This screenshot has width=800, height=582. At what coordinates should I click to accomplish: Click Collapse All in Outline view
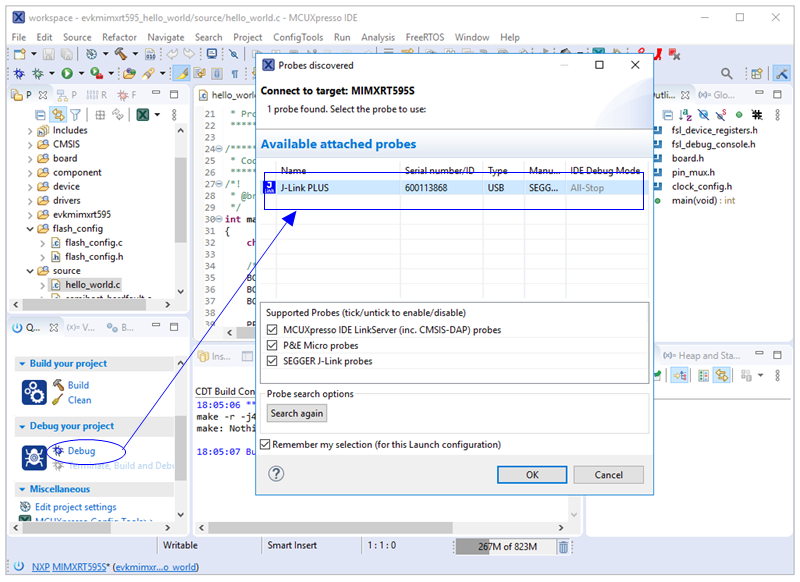coord(667,115)
